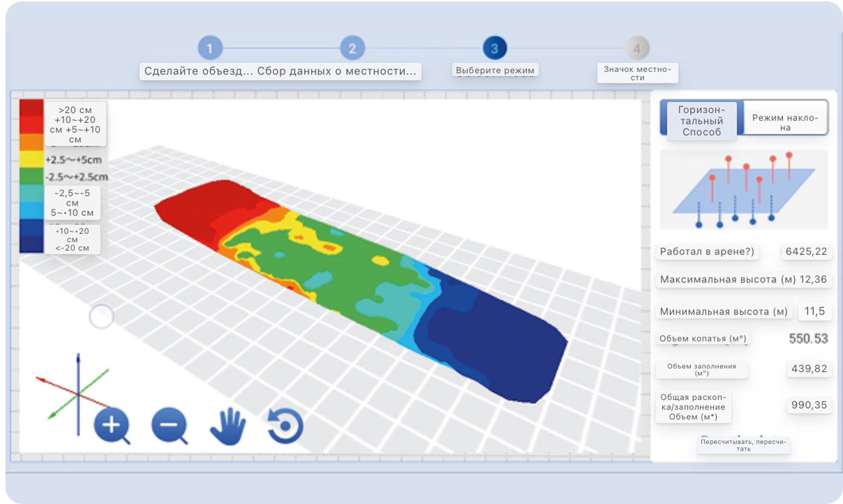The width and height of the screenshot is (843, 504).
Task: Click the yellow +2.5~+5cm legend swatch
Action: tap(32, 159)
